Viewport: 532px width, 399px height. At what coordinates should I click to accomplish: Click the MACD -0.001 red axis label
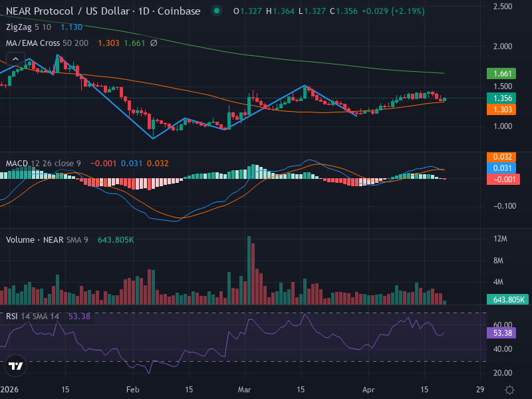point(503,180)
